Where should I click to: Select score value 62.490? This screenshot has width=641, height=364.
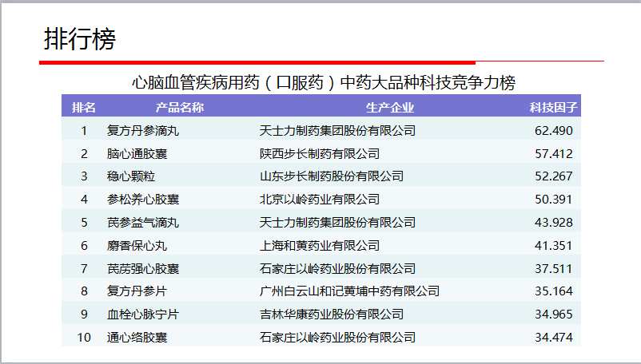click(554, 131)
